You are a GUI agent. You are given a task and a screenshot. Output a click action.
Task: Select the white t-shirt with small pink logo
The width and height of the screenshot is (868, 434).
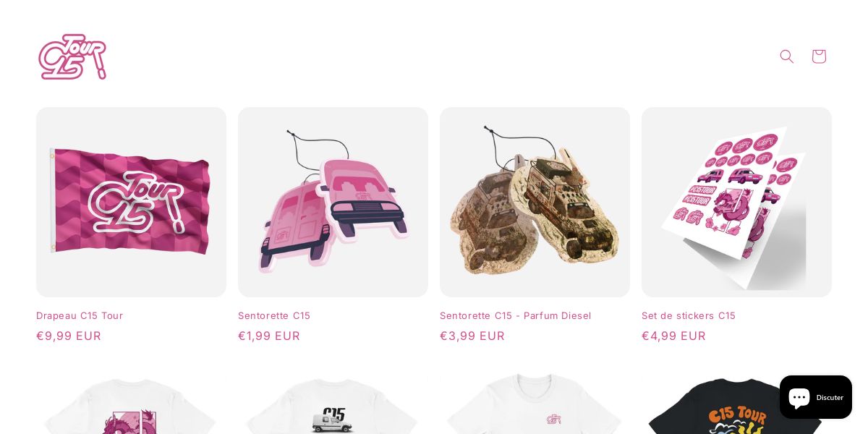535,402
